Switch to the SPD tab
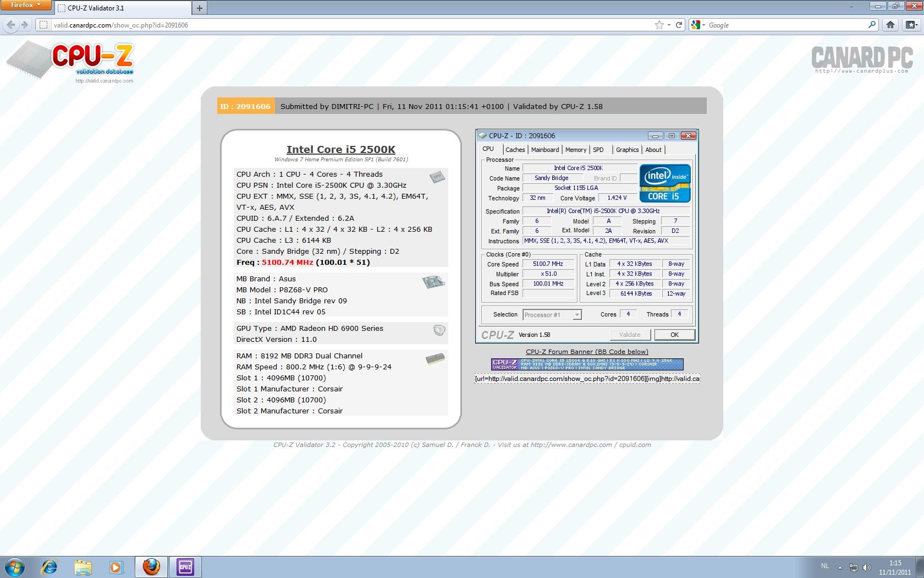 pyautogui.click(x=598, y=150)
